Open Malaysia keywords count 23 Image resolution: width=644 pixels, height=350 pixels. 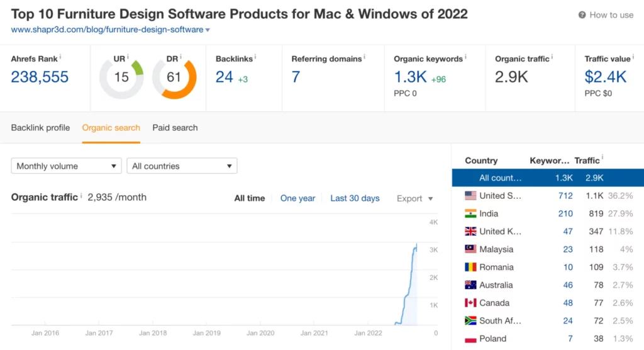click(x=568, y=249)
